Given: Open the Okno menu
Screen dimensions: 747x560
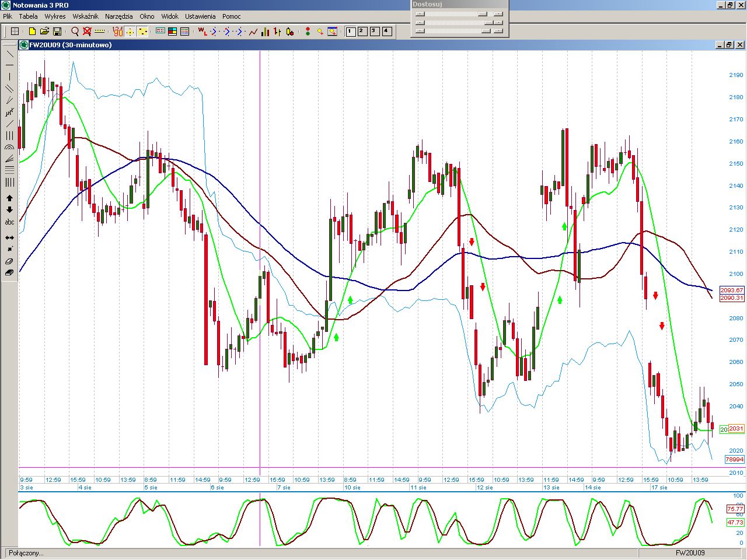Looking at the screenshot, I should (147, 16).
